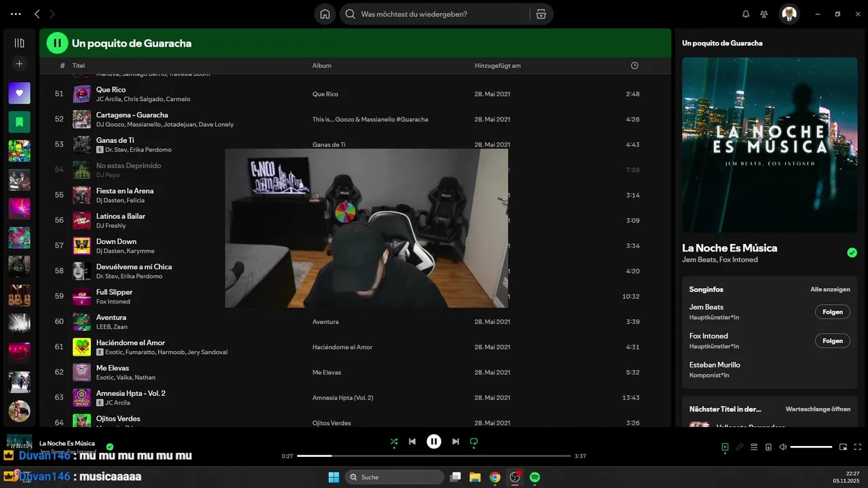Click the taskbar Suche search box

tap(395, 477)
